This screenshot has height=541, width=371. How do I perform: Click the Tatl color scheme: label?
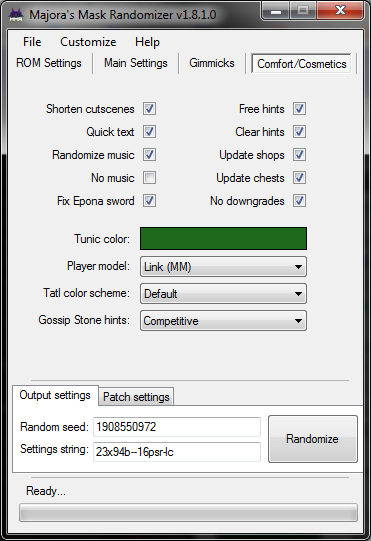[86, 293]
